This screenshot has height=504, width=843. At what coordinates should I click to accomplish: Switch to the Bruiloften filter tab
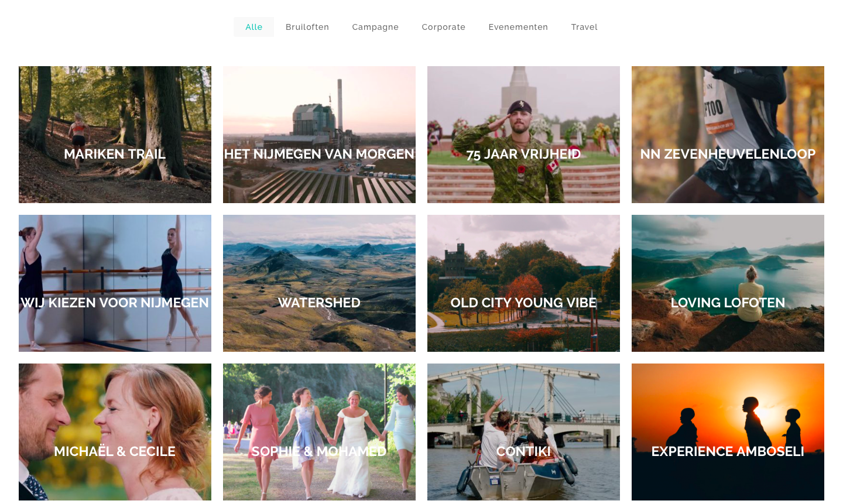pos(307,27)
